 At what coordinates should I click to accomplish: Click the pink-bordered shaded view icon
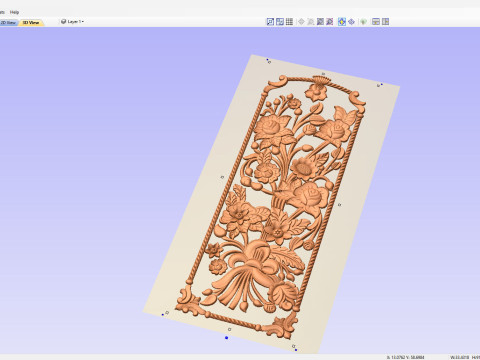click(x=330, y=22)
